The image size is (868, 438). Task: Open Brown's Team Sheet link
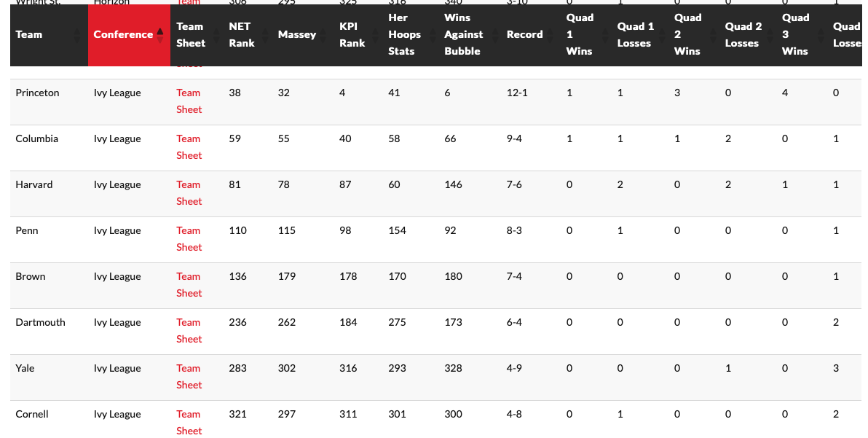(189, 285)
